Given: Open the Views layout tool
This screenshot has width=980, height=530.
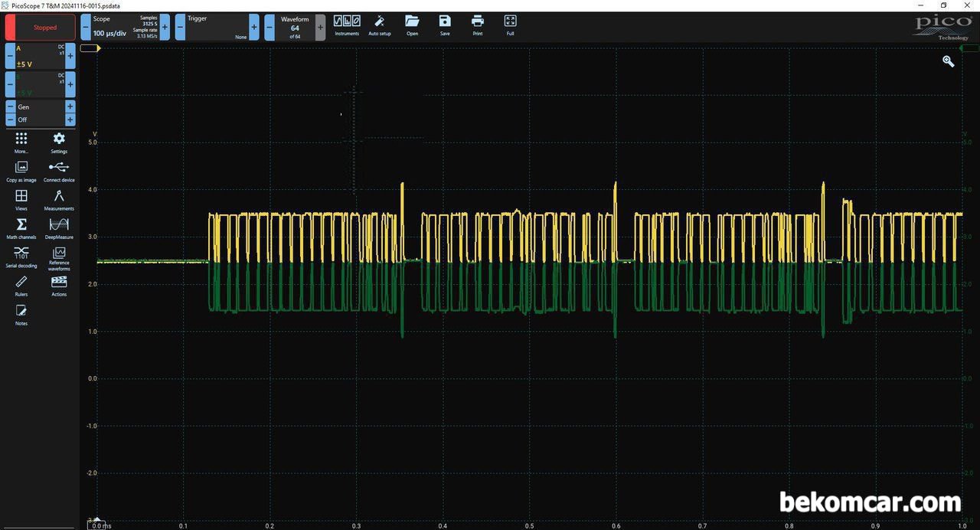Looking at the screenshot, I should 21,199.
